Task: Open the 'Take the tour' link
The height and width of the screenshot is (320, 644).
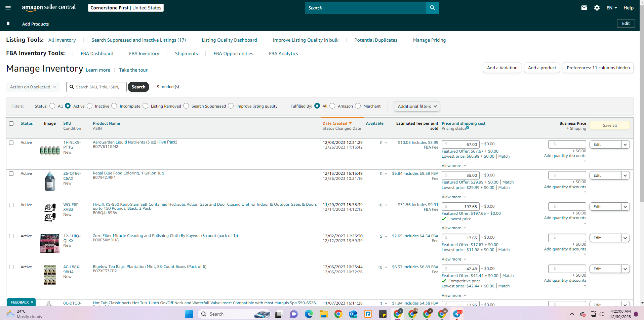Action: 133,70
